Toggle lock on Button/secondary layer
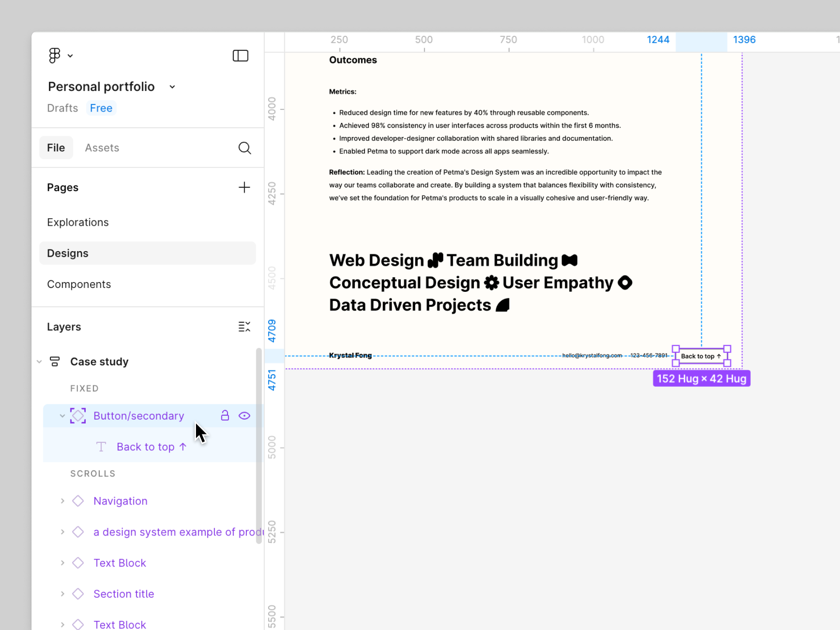Image resolution: width=840 pixels, height=630 pixels. point(225,416)
